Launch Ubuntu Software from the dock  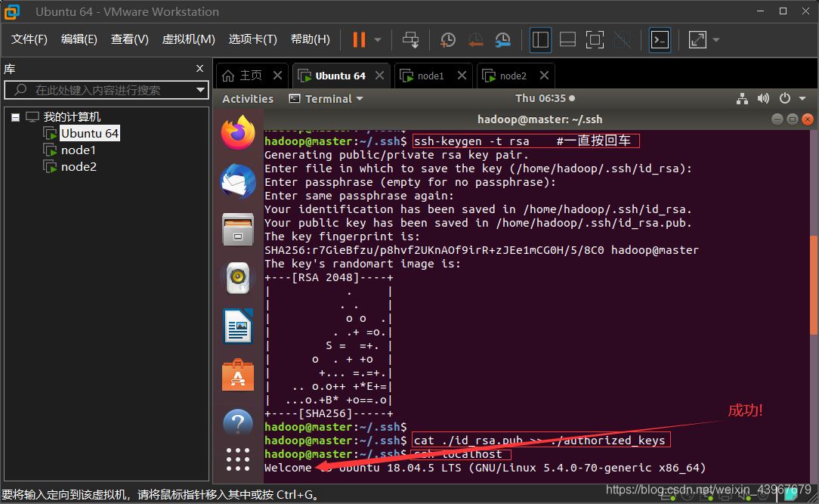point(238,375)
